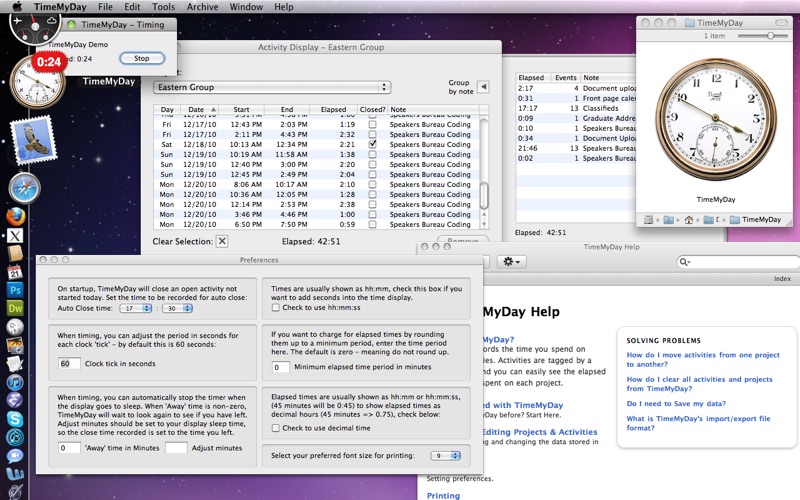This screenshot has height=500, width=800.
Task: Click the hard disk icon in Finder path bar
Action: coord(648,220)
